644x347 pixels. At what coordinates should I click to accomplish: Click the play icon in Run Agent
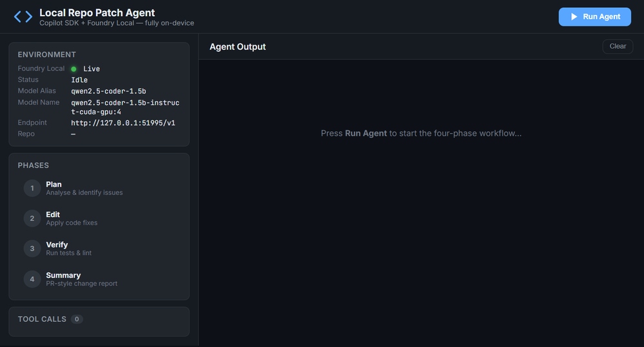pyautogui.click(x=574, y=17)
